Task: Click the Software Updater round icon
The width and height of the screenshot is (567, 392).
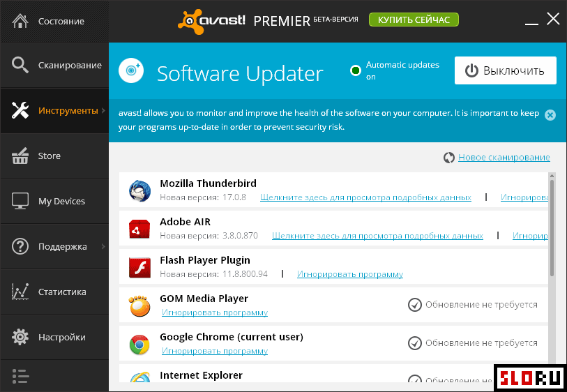Action: point(131,70)
